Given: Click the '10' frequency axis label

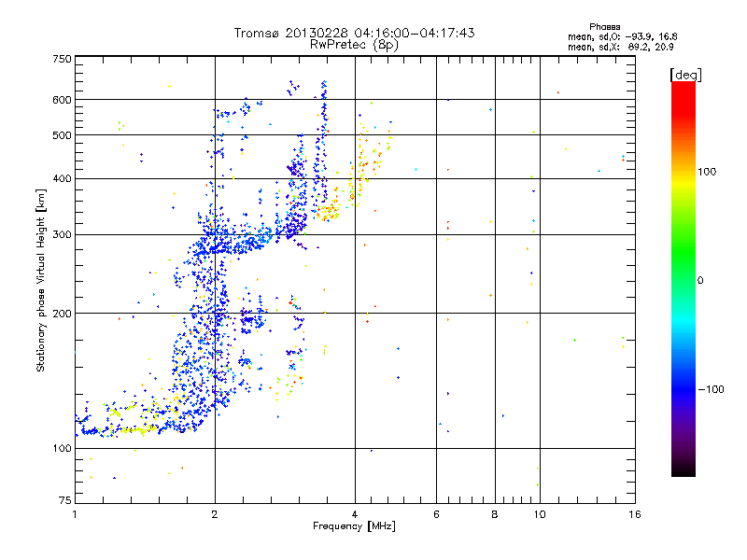Looking at the screenshot, I should coord(540,514).
